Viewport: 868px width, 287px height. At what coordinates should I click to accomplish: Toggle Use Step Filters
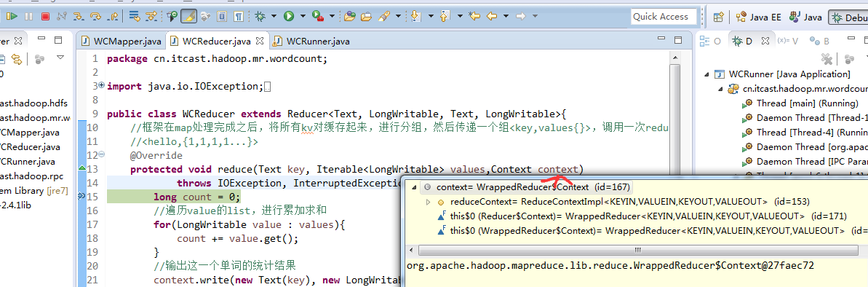[151, 17]
